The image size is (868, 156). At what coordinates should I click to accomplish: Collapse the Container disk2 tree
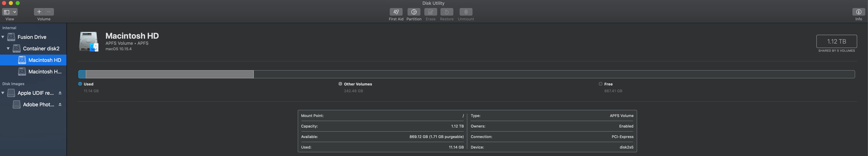pyautogui.click(x=8, y=48)
